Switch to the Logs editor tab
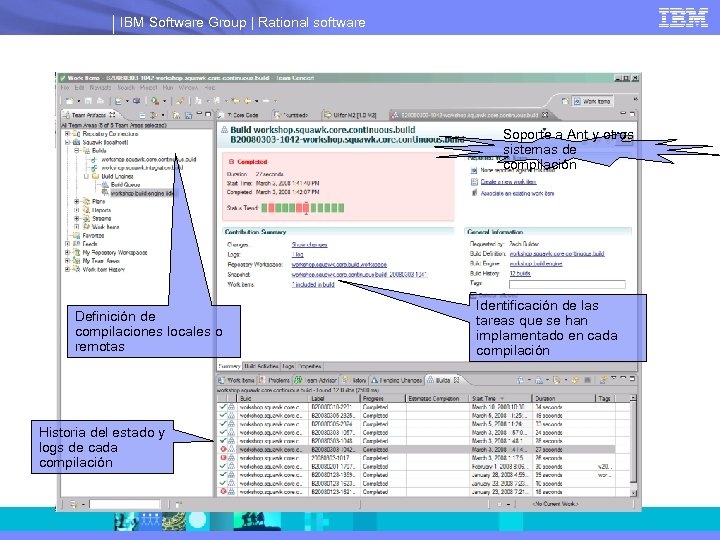Screen dimensions: 720x540 288,366
